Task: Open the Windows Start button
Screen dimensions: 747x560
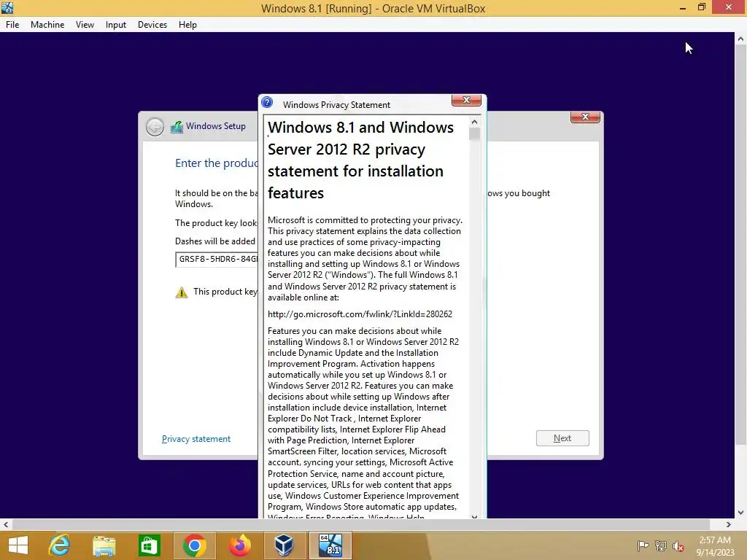Action: [x=18, y=545]
